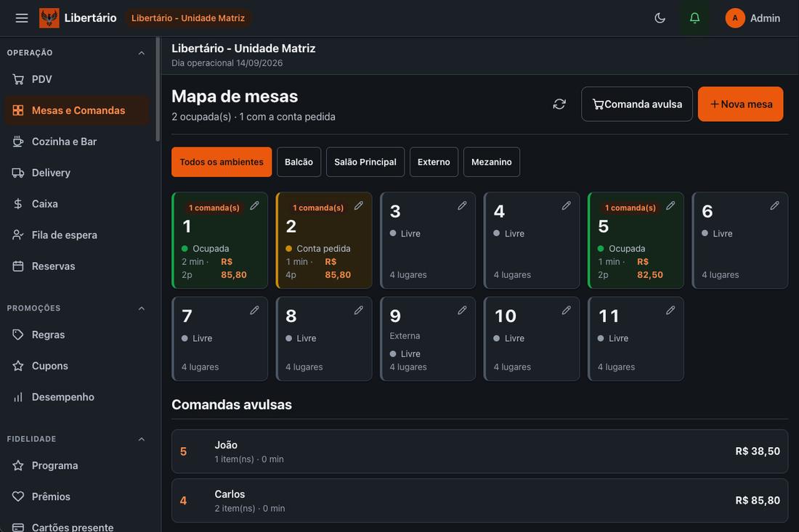
Task: Open the Prêmios menu item
Action: (76, 496)
